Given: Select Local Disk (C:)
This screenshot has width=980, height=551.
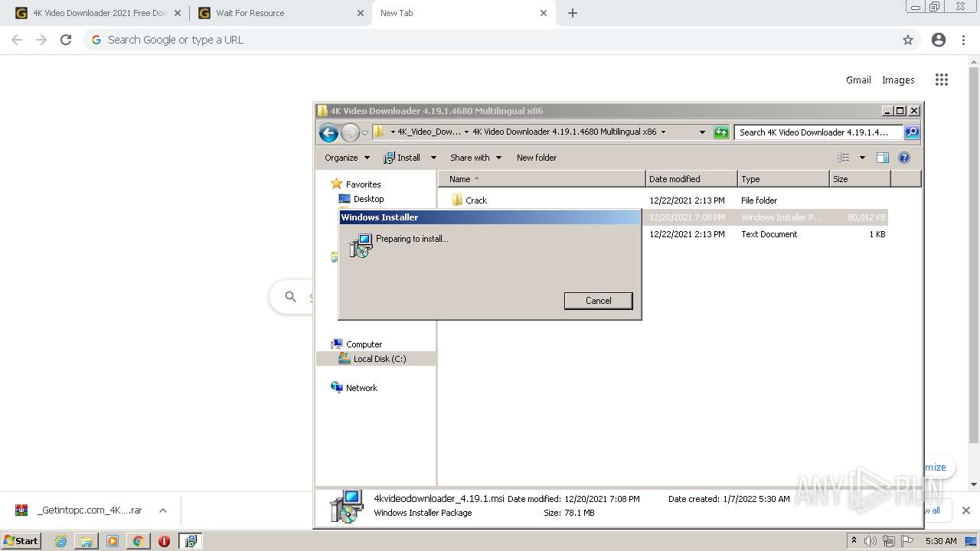Looking at the screenshot, I should (x=379, y=359).
